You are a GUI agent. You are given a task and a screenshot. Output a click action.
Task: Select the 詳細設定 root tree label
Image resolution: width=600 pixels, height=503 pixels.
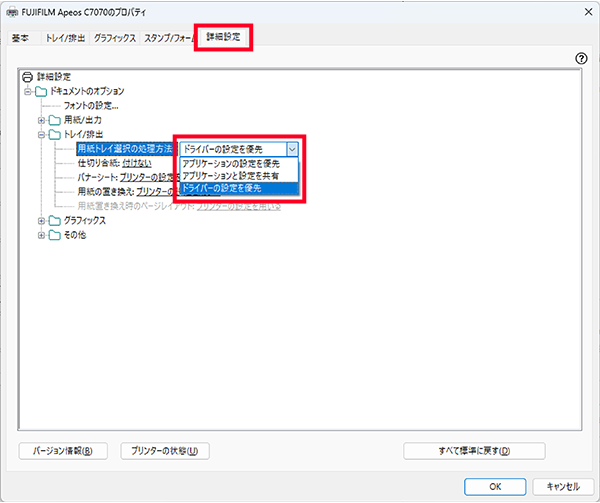point(54,77)
